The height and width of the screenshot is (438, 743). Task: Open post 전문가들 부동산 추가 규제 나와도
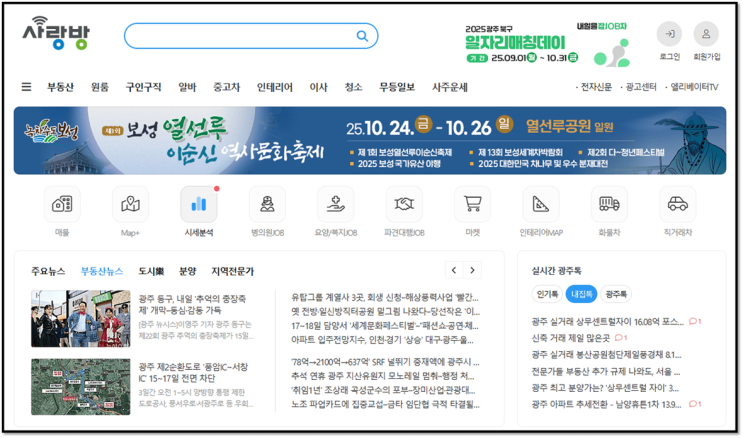click(x=606, y=371)
